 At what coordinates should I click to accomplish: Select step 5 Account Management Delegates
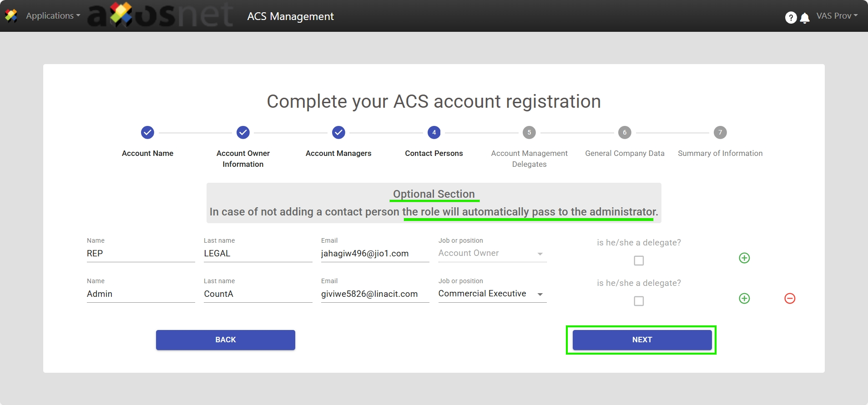coord(529,133)
